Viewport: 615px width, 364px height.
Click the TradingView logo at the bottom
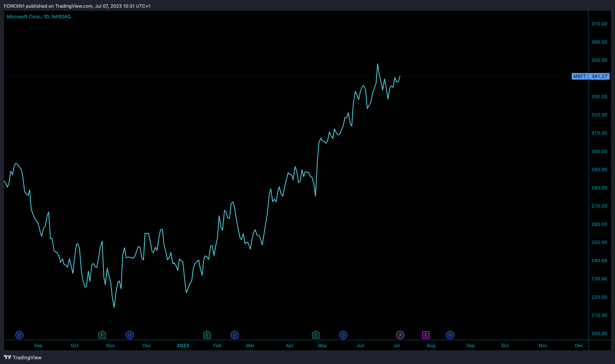8,357
